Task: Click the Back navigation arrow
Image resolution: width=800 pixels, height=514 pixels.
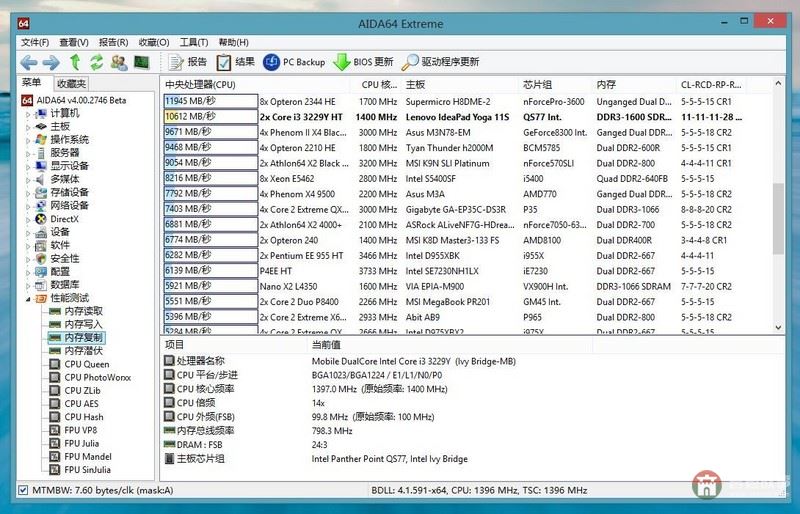Action: click(29, 62)
